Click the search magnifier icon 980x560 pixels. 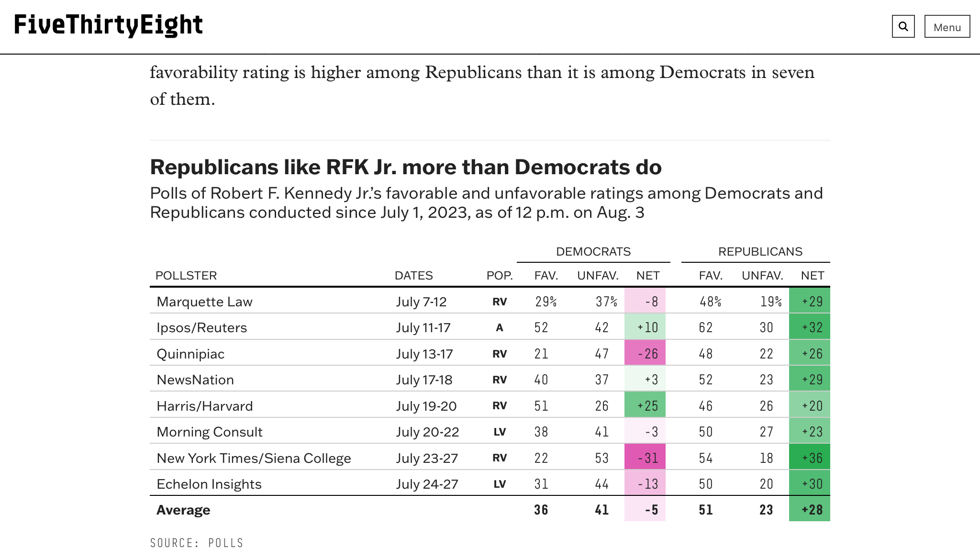coord(903,26)
